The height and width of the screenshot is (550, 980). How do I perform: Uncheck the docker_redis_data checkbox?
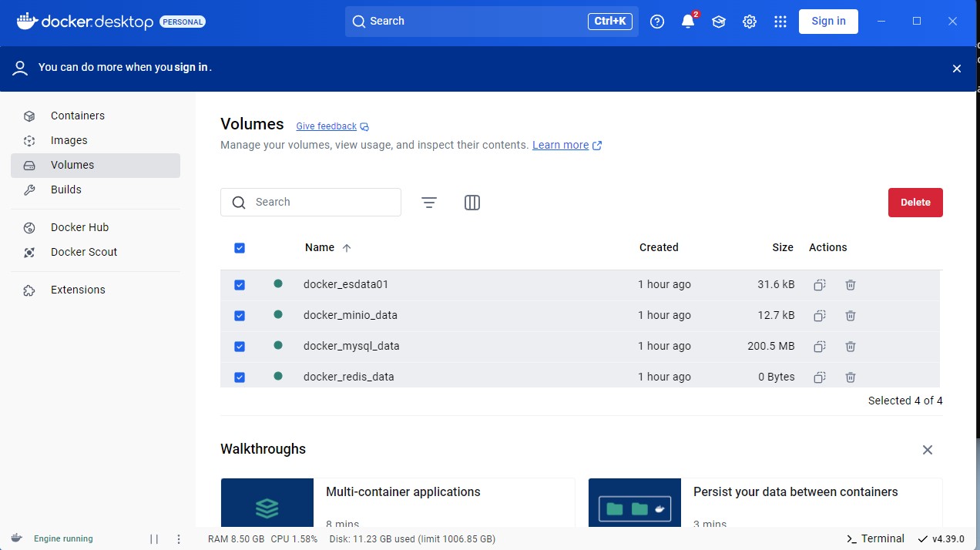pyautogui.click(x=240, y=377)
